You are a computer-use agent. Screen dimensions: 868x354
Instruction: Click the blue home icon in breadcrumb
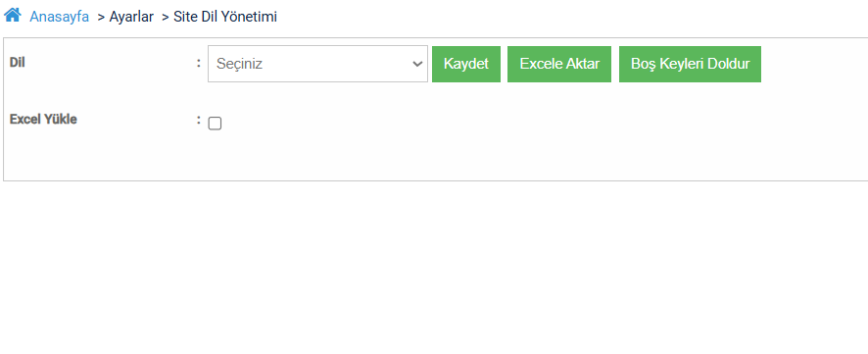13,15
